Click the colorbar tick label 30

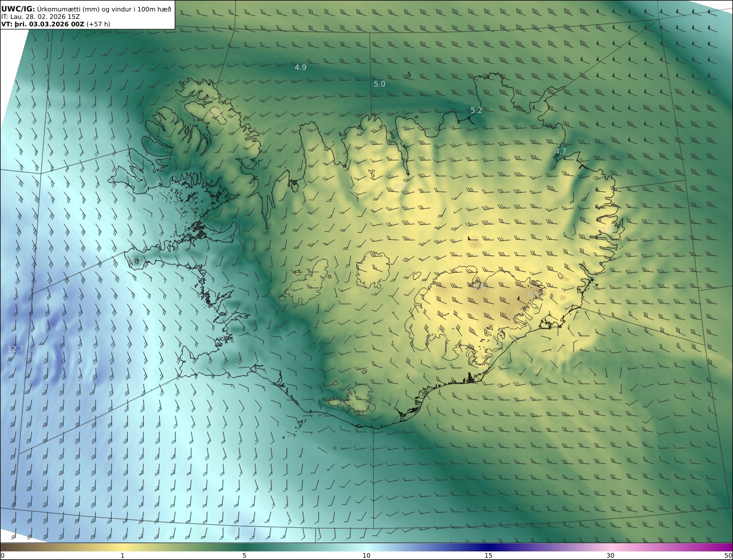point(610,555)
